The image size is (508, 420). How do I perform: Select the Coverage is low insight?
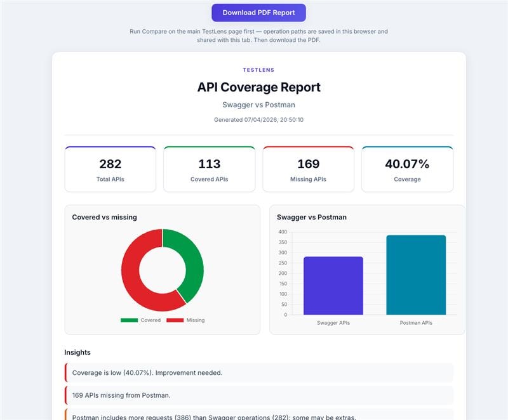click(259, 373)
